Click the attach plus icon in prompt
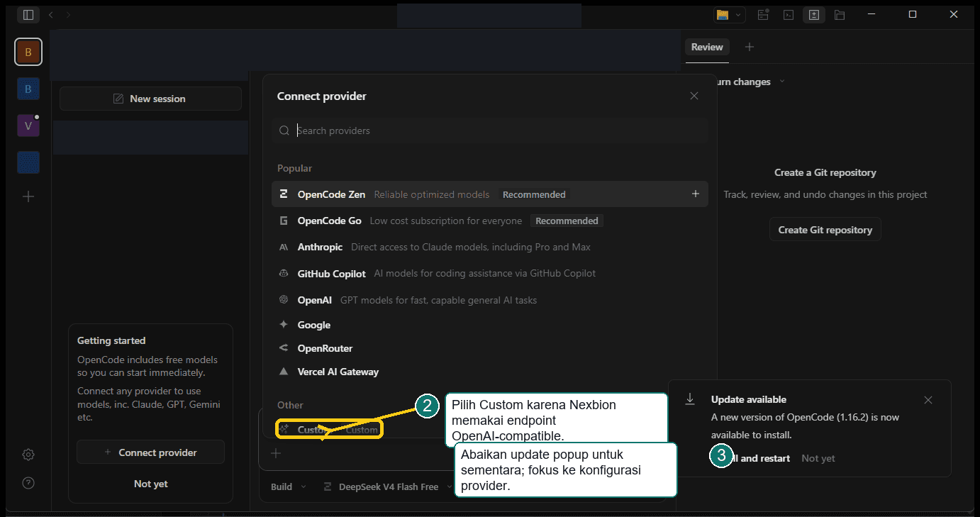The height and width of the screenshot is (517, 980). point(277,453)
